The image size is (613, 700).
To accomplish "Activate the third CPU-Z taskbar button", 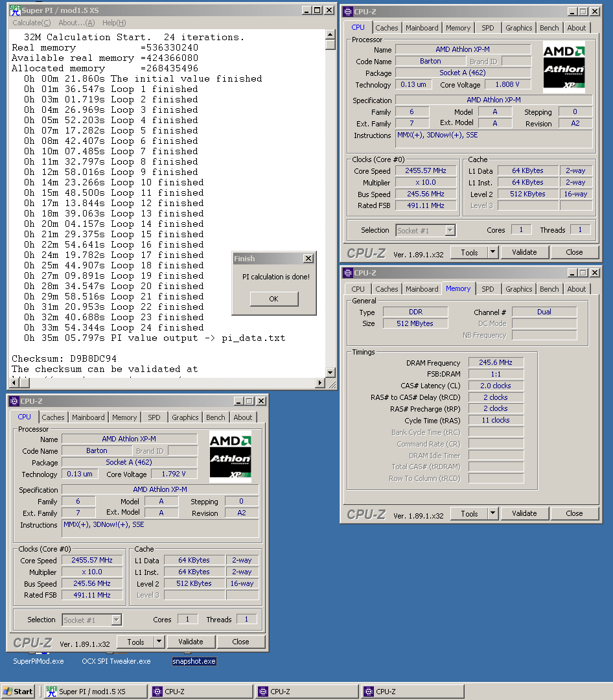I will click(x=413, y=692).
